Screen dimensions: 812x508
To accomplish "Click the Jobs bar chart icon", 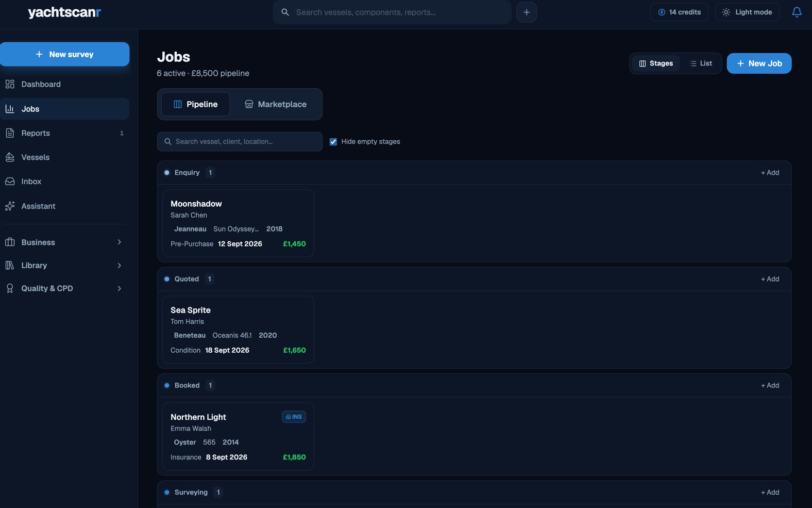I will pos(10,109).
